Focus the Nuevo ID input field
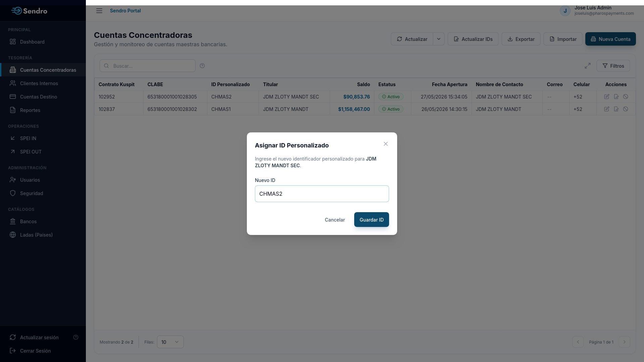Viewport: 644px width, 362px height. [x=322, y=194]
